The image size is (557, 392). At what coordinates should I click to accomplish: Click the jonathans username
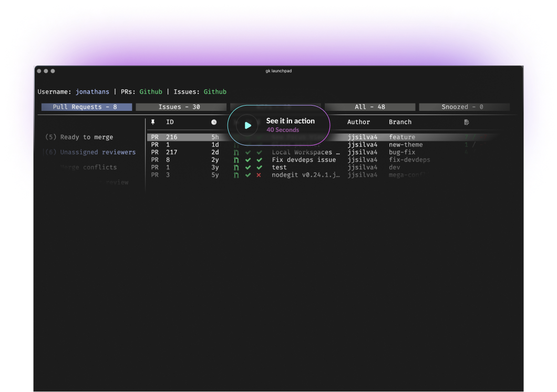click(92, 91)
